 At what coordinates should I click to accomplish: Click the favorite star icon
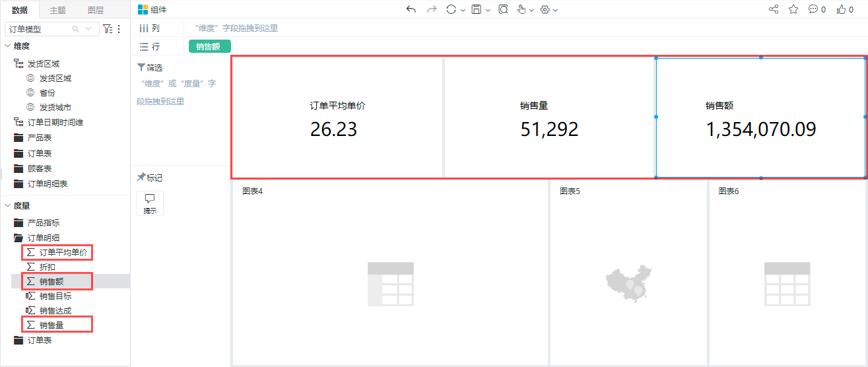(793, 9)
